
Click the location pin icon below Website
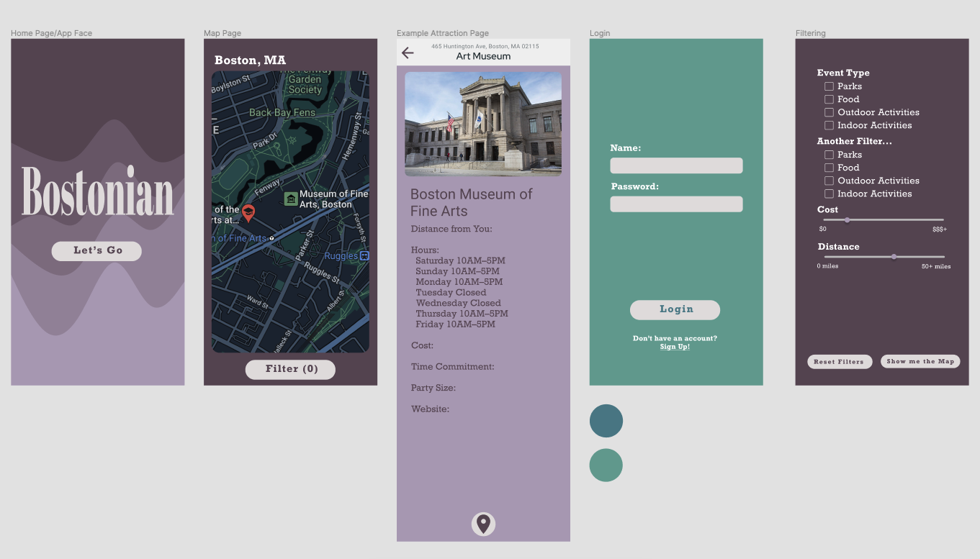(483, 524)
